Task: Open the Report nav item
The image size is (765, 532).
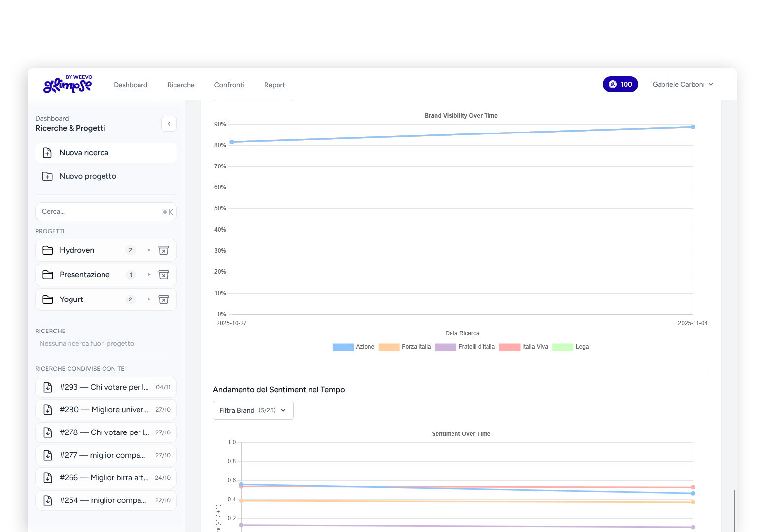Action: [274, 85]
